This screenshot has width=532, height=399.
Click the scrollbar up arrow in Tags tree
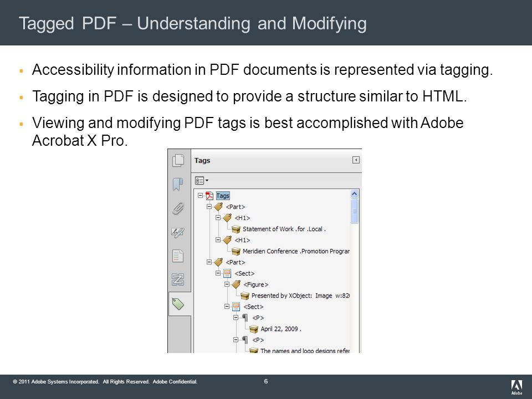354,194
